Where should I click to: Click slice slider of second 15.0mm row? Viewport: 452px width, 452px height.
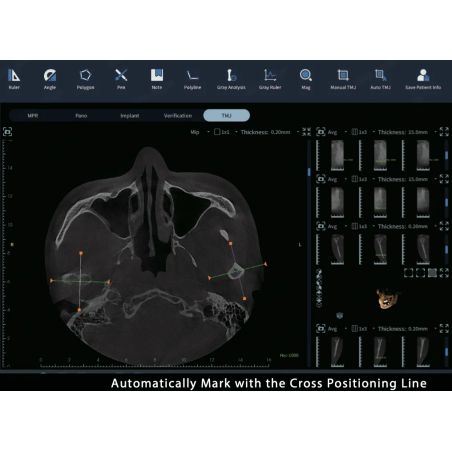tap(446, 202)
